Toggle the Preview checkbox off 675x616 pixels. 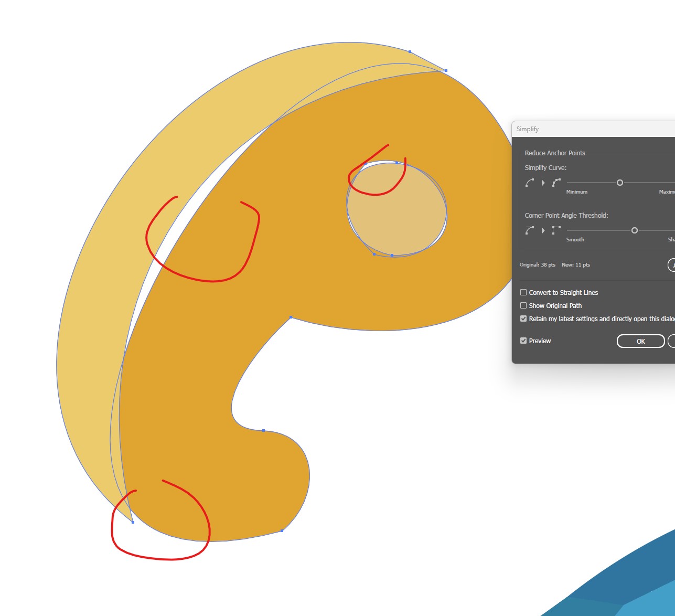(523, 341)
